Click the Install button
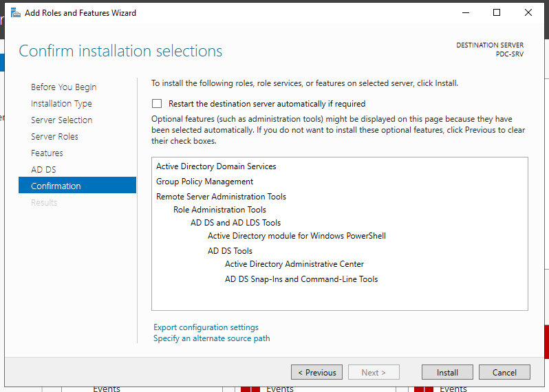549x392 pixels. [x=447, y=373]
